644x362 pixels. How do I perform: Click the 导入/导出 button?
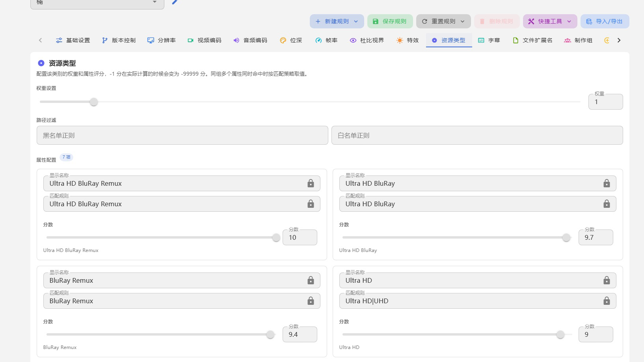(x=605, y=21)
